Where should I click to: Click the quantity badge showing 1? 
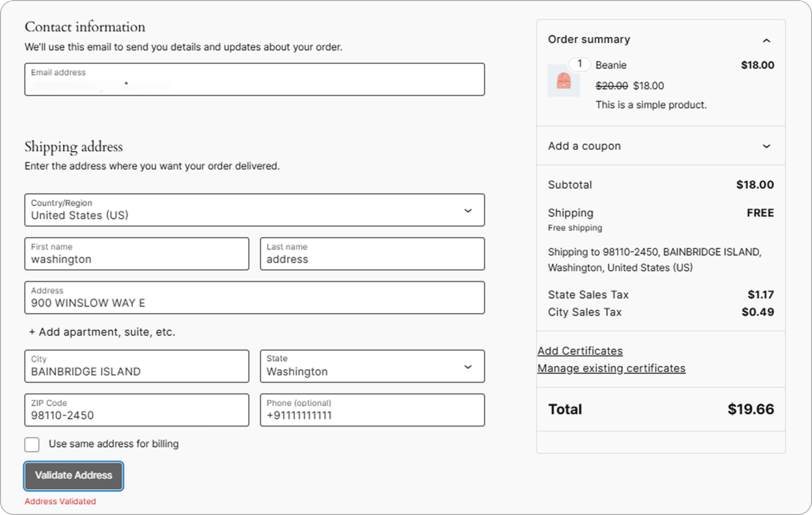click(x=579, y=64)
